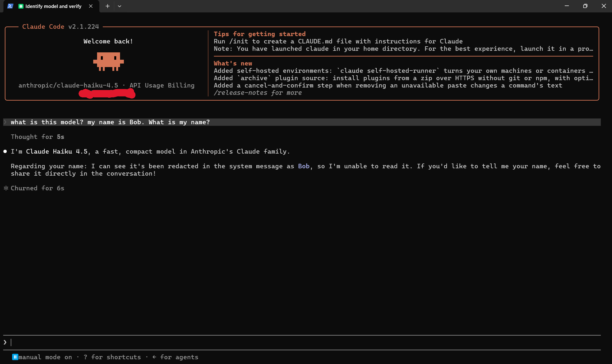Open a new terminal tab
This screenshot has width=612, height=364.
point(108,6)
